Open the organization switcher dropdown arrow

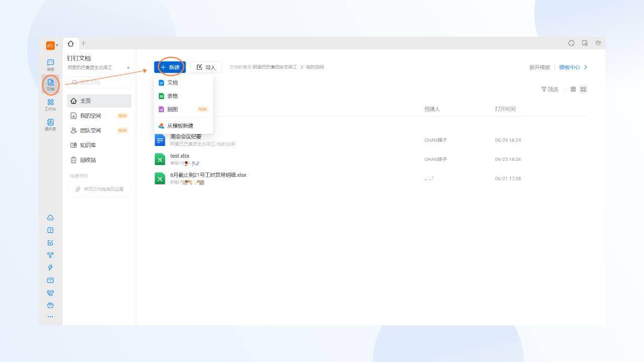[129, 67]
